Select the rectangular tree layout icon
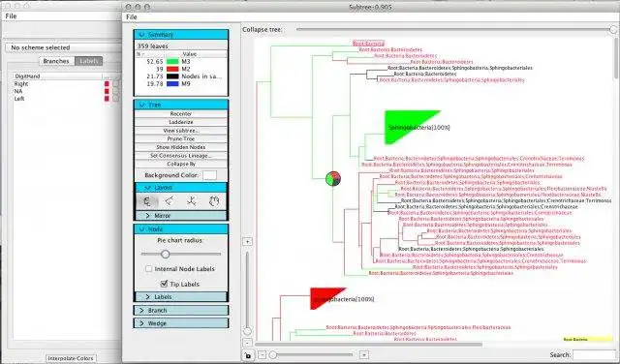 coord(147,201)
